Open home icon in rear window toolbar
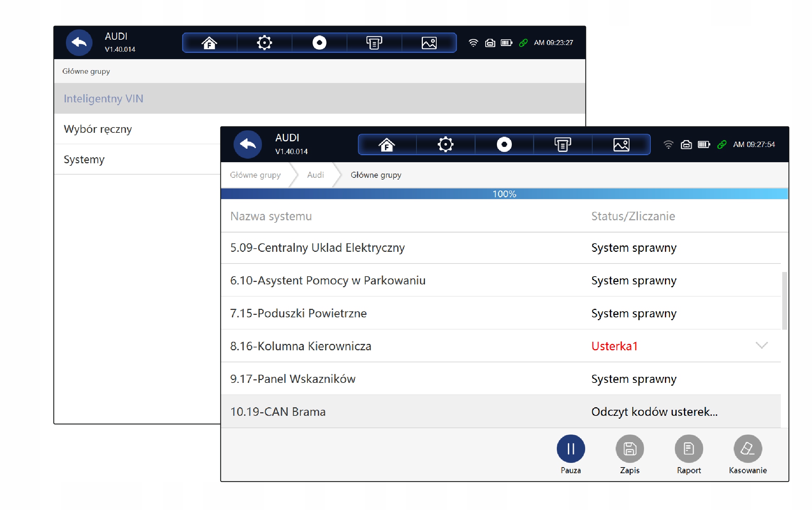 pyautogui.click(x=209, y=43)
